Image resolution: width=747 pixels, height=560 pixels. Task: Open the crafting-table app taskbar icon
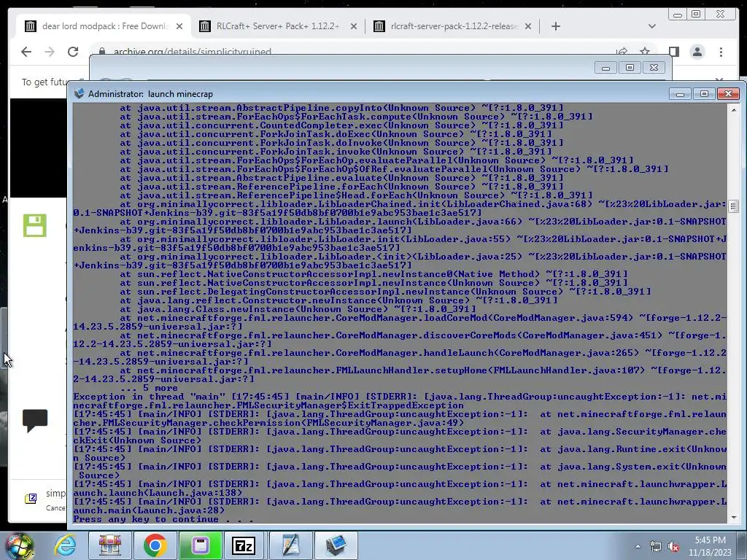pyautogui.click(x=110, y=545)
